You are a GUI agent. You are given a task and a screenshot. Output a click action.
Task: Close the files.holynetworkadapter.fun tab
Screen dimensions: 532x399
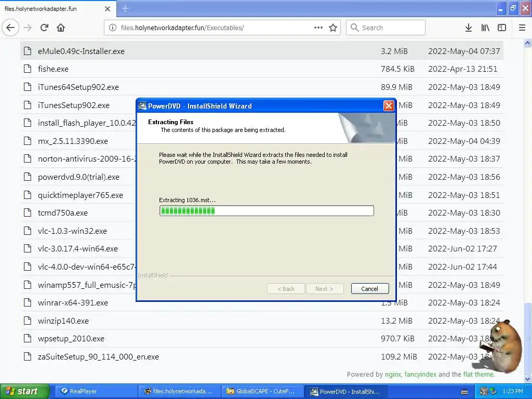pyautogui.click(x=108, y=9)
